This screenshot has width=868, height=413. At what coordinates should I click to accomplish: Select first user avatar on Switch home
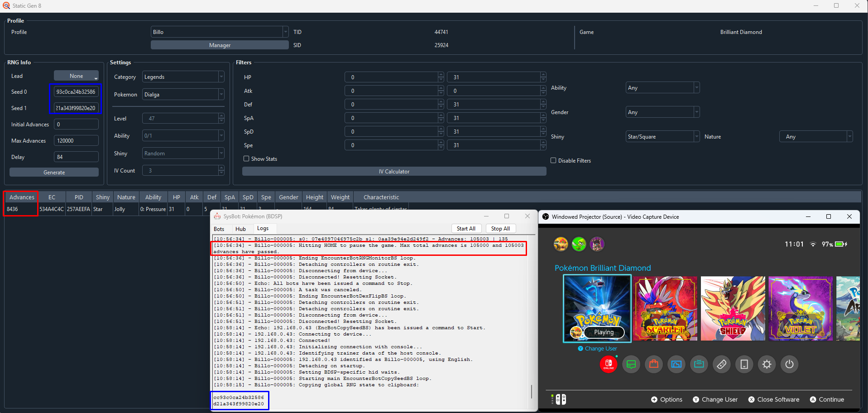[561, 244]
